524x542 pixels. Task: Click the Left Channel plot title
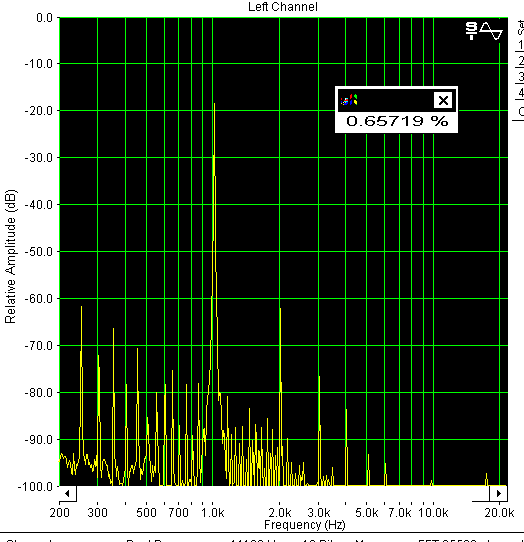283,7
